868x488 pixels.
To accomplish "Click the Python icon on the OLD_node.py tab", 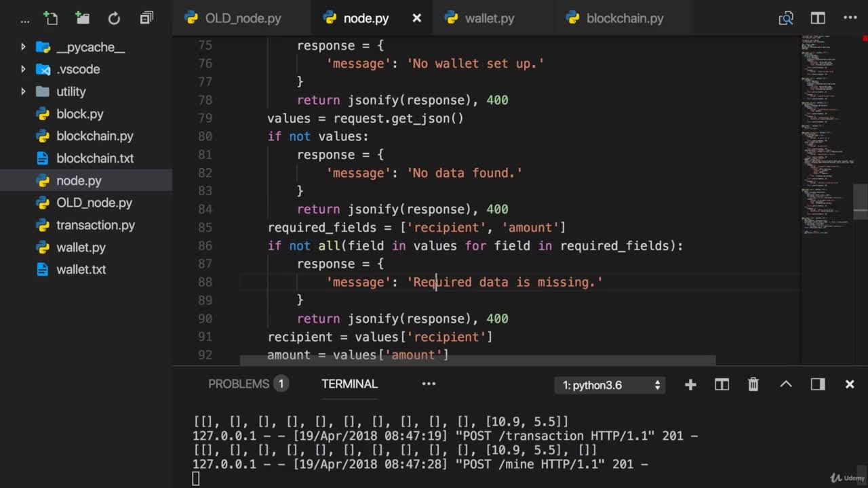I will coord(191,18).
